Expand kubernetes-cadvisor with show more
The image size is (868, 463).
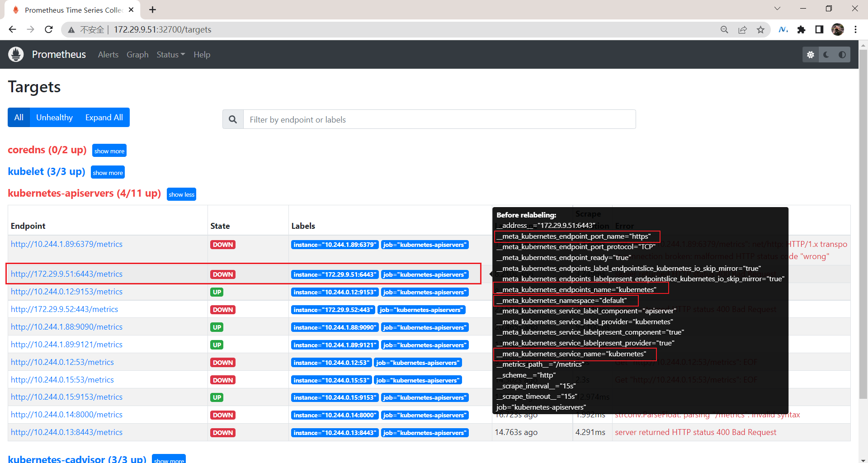coord(169,458)
